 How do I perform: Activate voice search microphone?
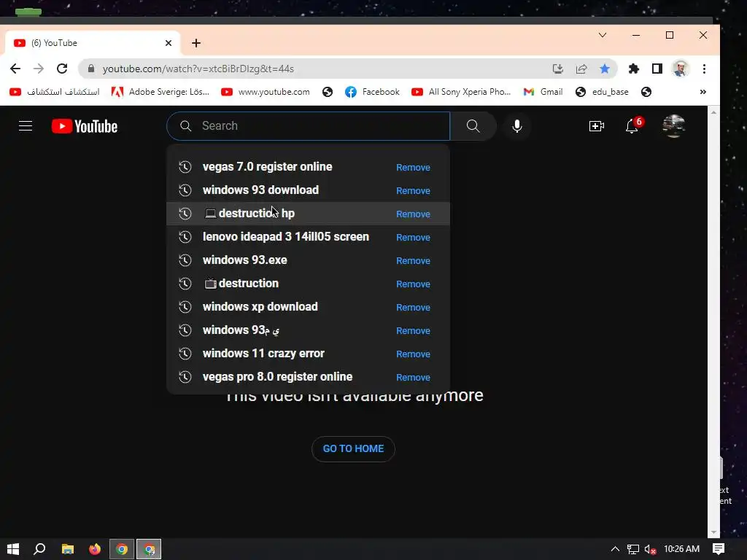(x=517, y=126)
